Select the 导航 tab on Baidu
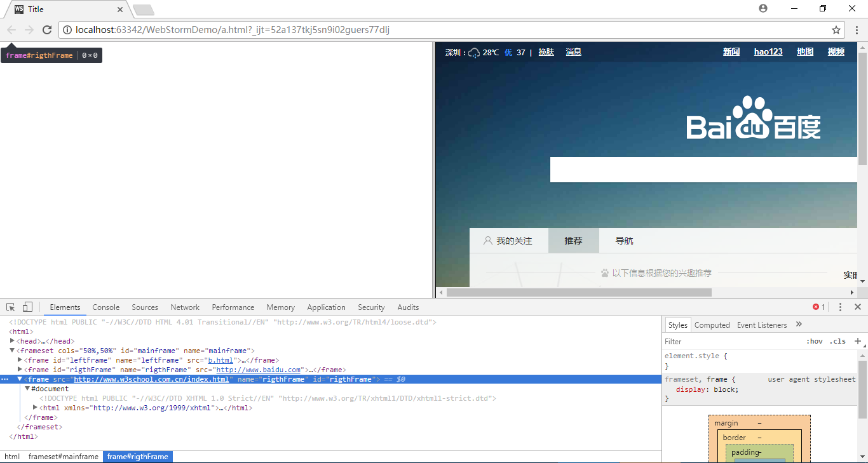The width and height of the screenshot is (868, 463). [x=624, y=241]
